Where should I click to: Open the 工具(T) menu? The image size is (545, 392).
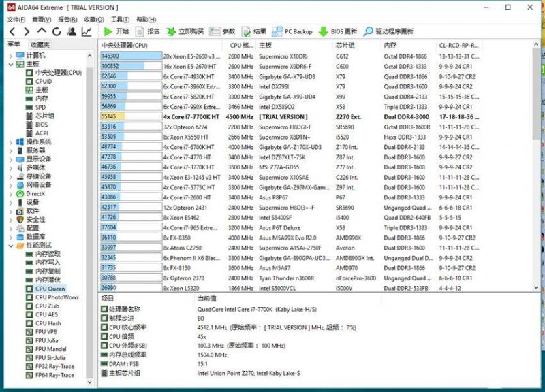(x=121, y=20)
